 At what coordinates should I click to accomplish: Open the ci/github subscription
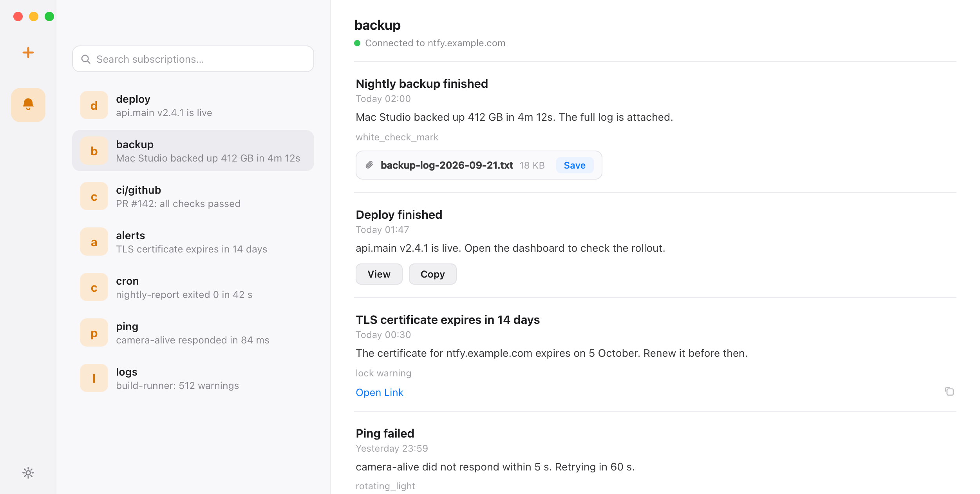tap(193, 196)
